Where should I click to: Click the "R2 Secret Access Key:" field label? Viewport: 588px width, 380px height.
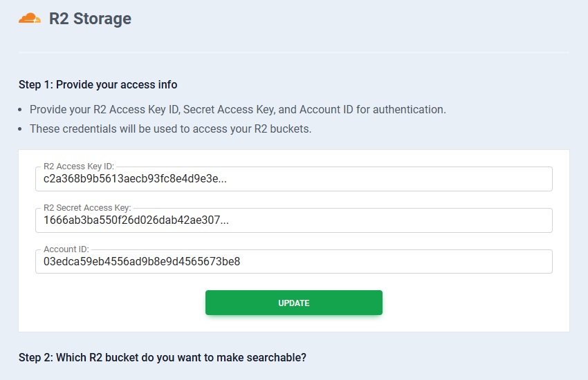pyautogui.click(x=87, y=208)
